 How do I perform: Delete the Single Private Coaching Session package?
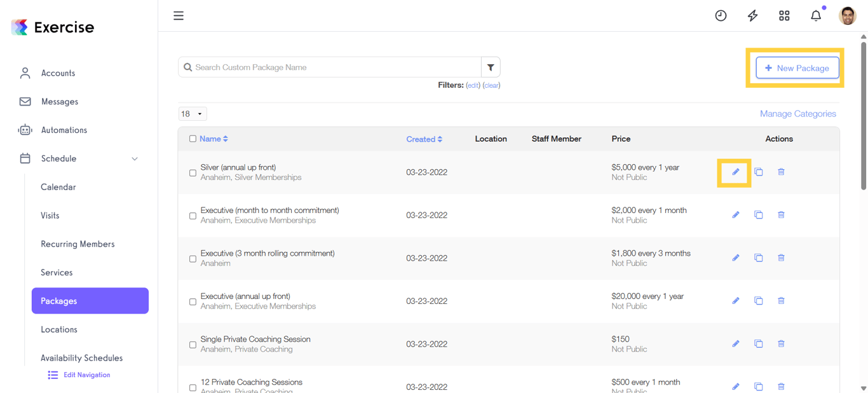(x=781, y=343)
